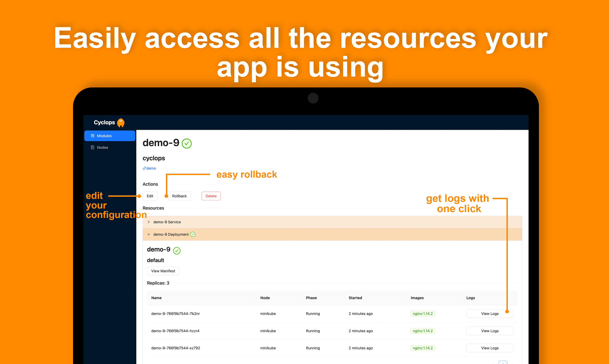Click nginx:1.14.2 tag in xz792 row
This screenshot has width=609, height=364.
[423, 348]
